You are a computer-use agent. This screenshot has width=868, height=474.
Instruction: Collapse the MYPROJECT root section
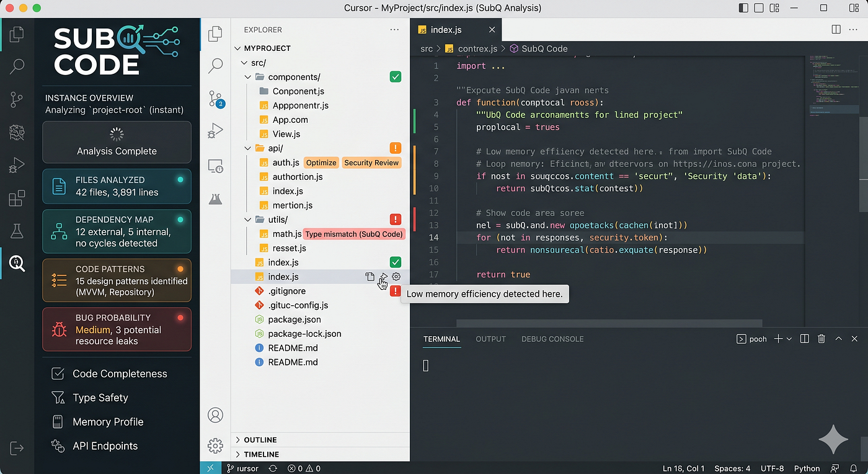click(x=238, y=48)
